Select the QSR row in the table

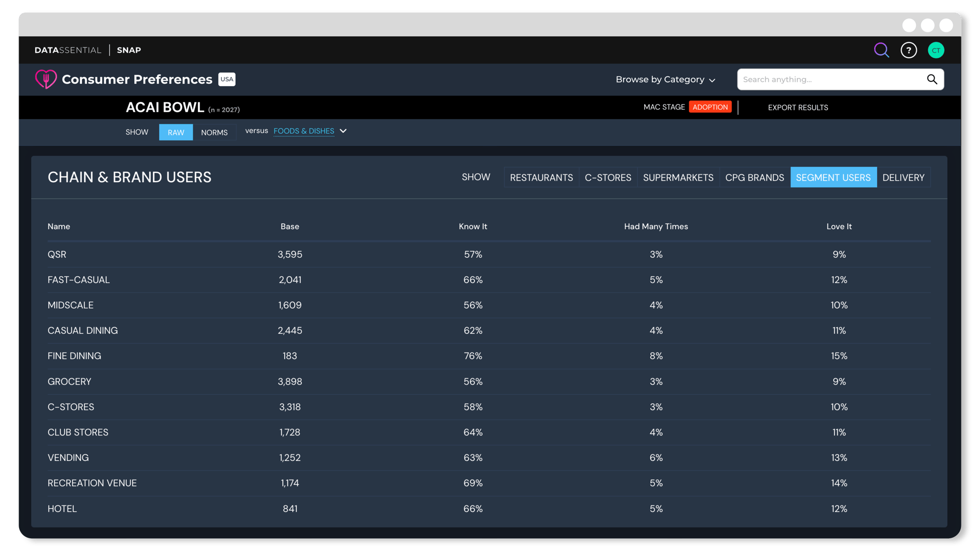tap(56, 254)
